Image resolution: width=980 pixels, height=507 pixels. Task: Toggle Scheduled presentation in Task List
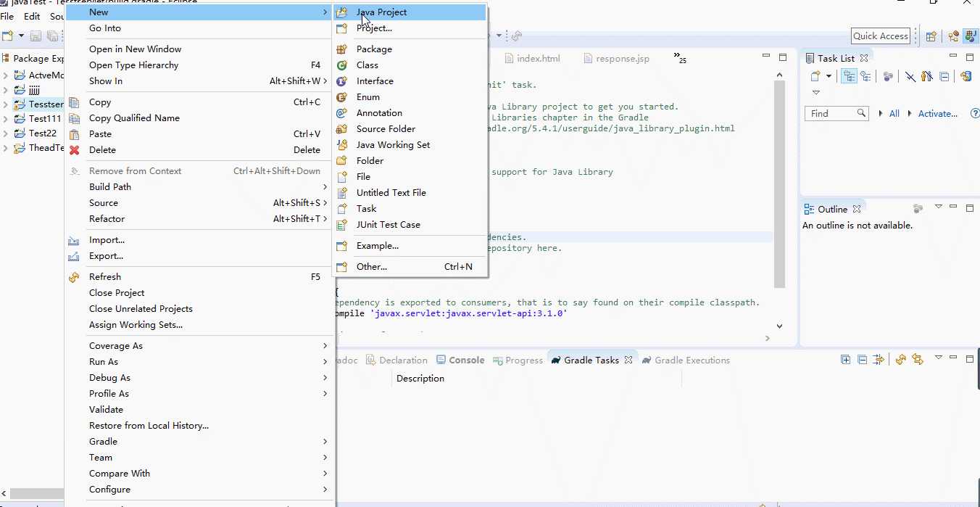tap(865, 76)
